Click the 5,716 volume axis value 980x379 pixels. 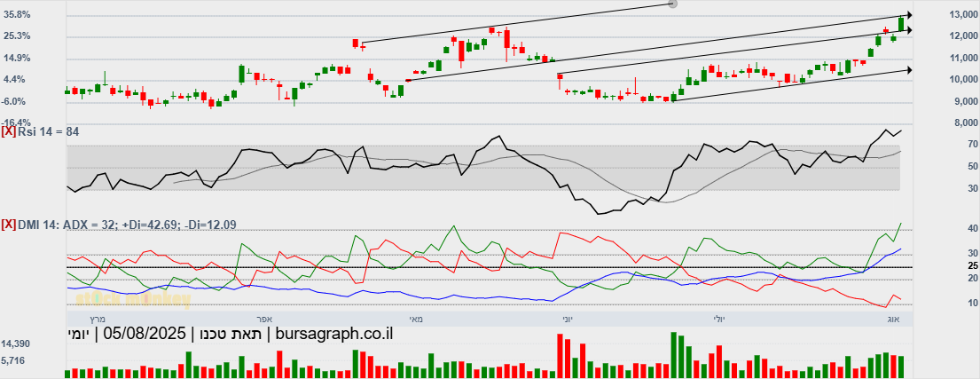pos(13,361)
